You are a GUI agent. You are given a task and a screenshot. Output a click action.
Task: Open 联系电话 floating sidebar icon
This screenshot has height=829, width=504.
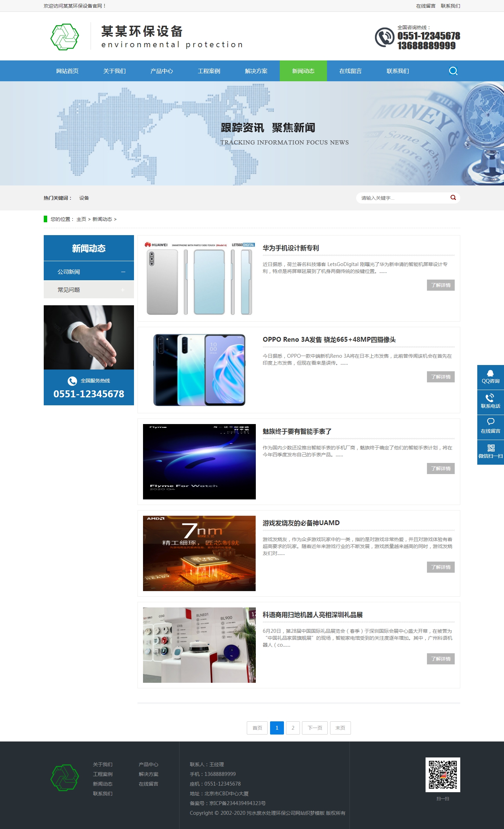click(x=490, y=402)
